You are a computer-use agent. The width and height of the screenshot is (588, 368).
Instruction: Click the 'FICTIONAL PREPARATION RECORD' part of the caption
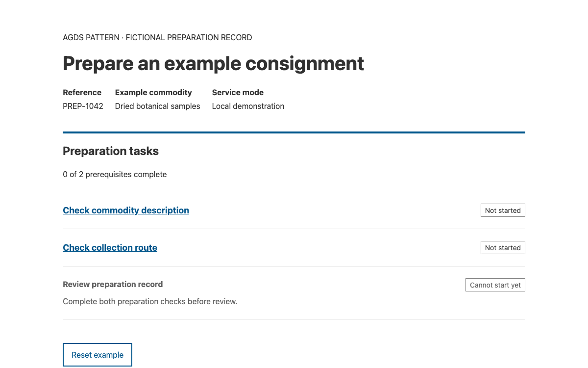click(189, 37)
